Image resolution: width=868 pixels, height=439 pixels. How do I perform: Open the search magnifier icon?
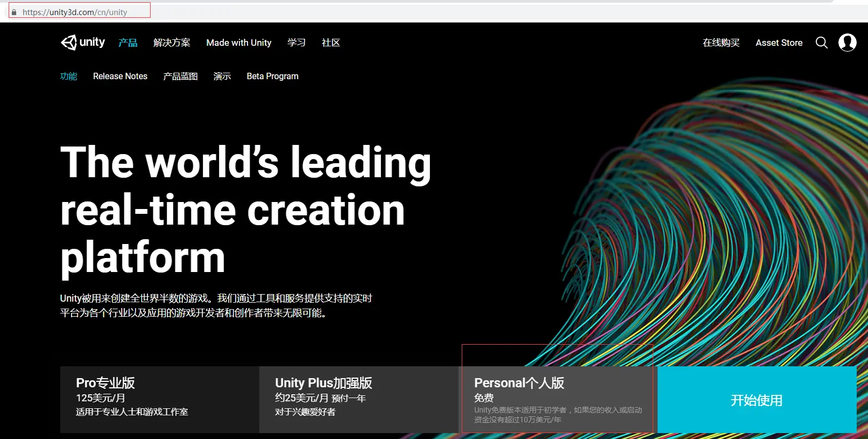(x=821, y=43)
